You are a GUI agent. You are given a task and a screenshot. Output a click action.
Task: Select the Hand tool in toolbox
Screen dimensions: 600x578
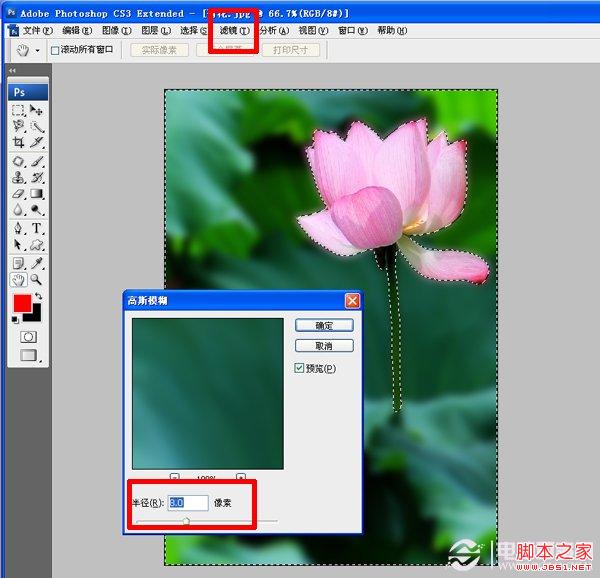[18, 280]
